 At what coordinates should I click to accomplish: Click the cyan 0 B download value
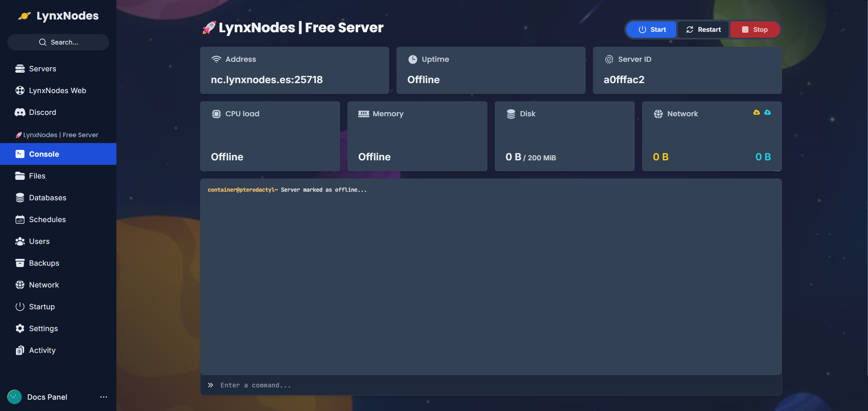pyautogui.click(x=763, y=157)
